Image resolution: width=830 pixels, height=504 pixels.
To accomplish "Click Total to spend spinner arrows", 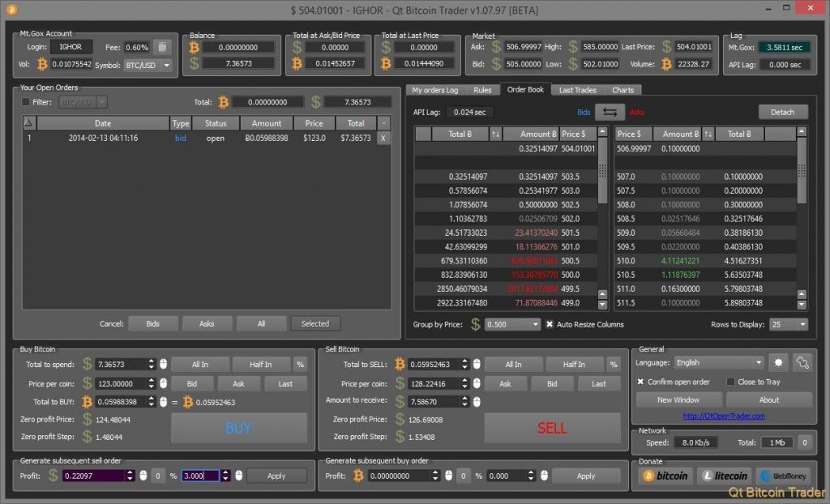I will coord(152,365).
